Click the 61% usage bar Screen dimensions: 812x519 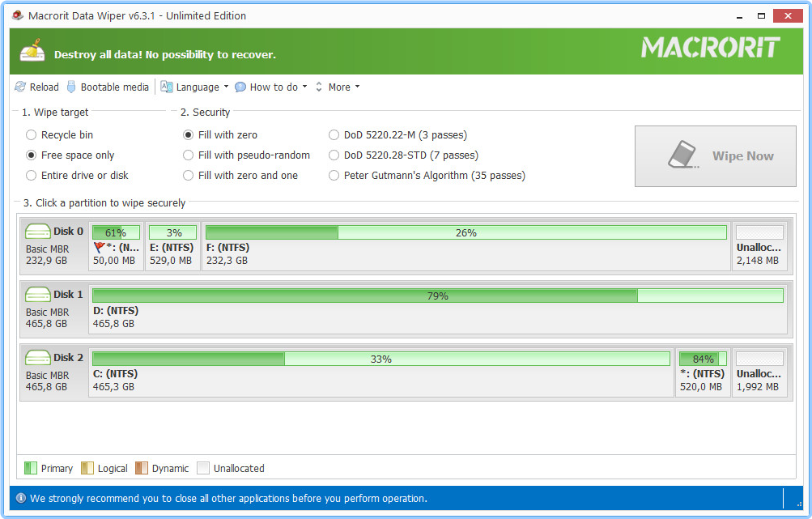pos(116,232)
